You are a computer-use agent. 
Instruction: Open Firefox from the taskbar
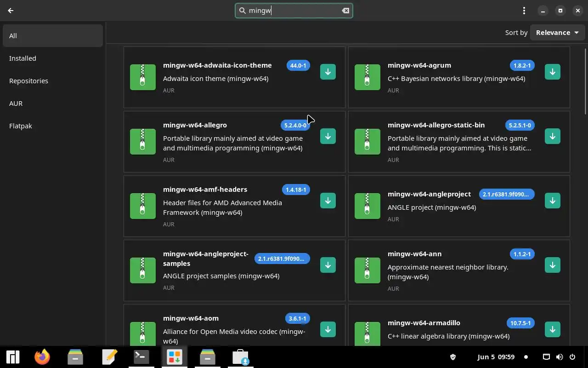(x=42, y=357)
